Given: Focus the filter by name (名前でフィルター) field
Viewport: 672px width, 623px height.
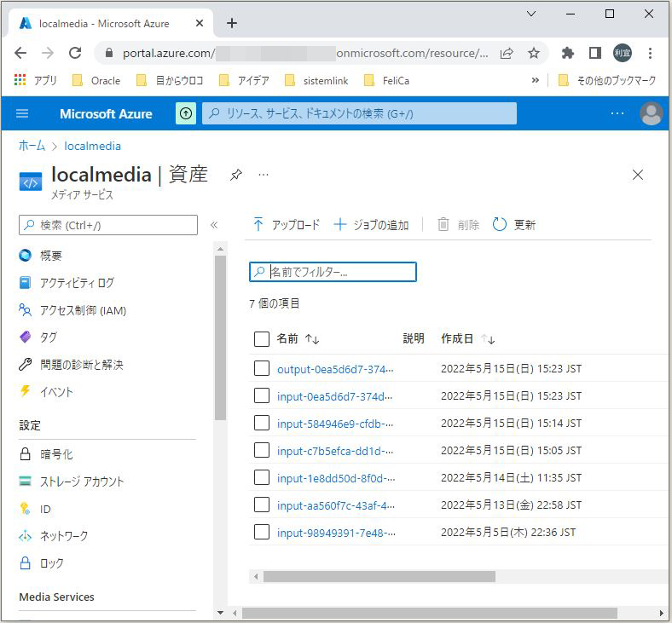Looking at the screenshot, I should (x=333, y=272).
